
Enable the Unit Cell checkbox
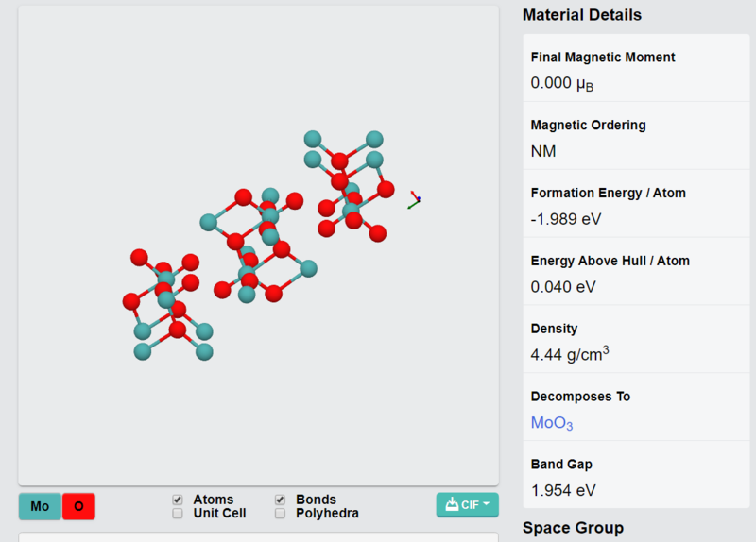tap(178, 514)
